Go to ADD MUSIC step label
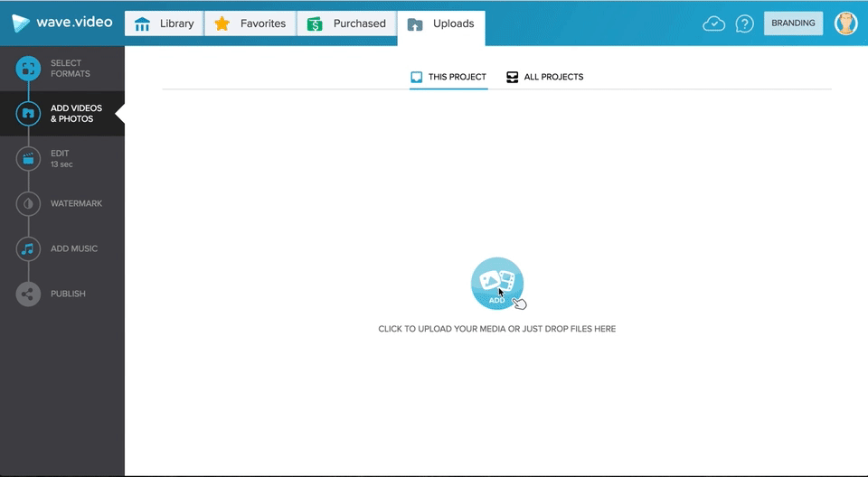Viewport: 868px width, 477px height. [74, 249]
